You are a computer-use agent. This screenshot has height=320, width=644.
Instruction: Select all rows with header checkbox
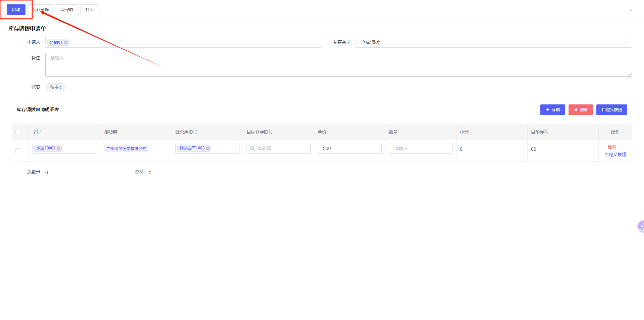click(18, 132)
